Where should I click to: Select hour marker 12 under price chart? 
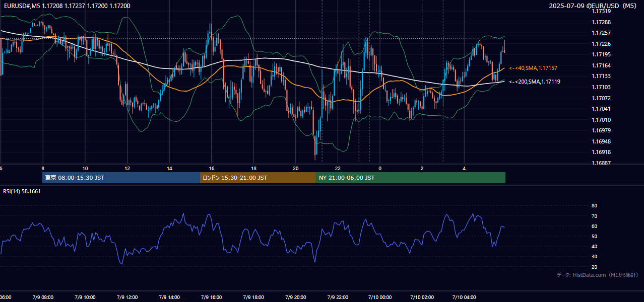(127, 168)
